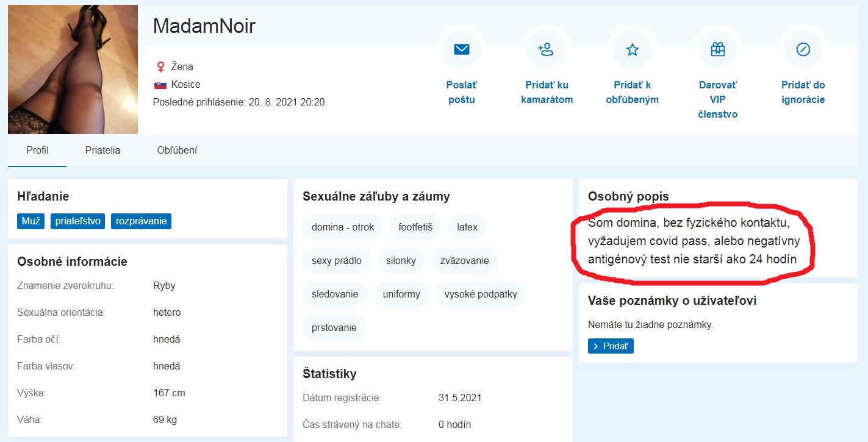Click the star icon for favorites
Image resolution: width=868 pixels, height=442 pixels.
click(633, 49)
